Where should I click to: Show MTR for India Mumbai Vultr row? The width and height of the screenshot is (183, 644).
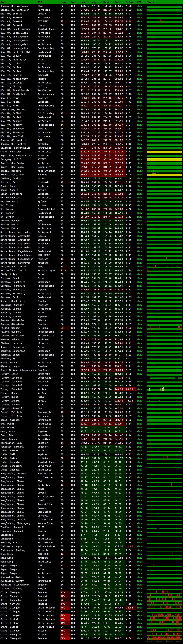point(140,450)
